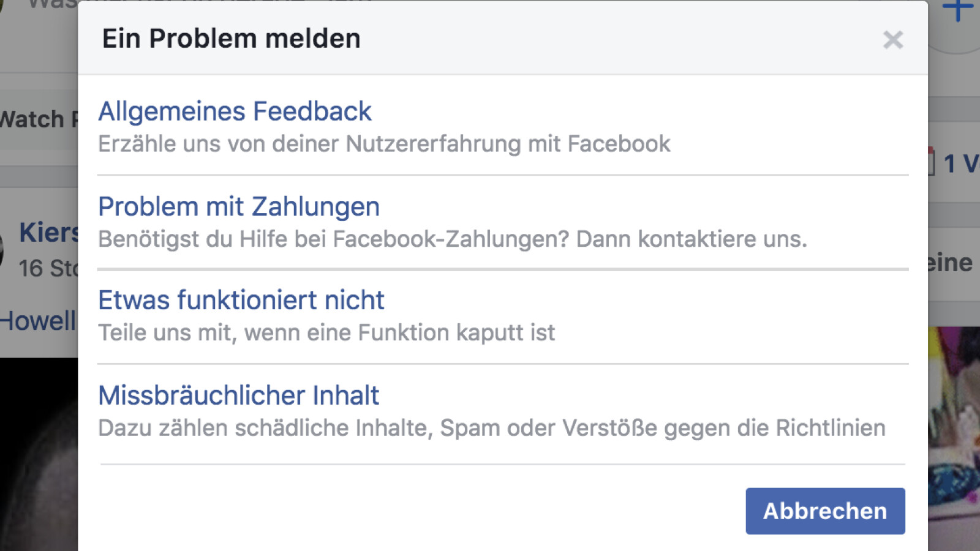980x551 pixels.
Task: Report Missbräuchlicher Inhalt
Action: click(x=239, y=395)
